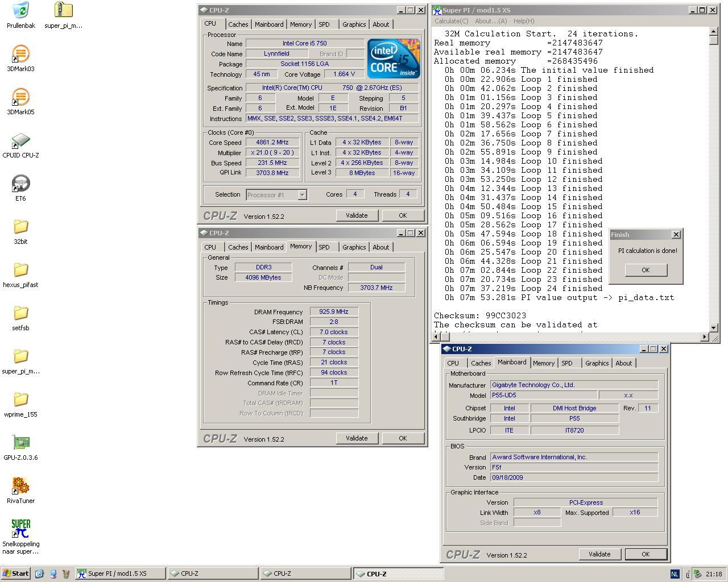
Task: Click the Super PI vertical scrollbar down arrow
Action: coord(714,328)
